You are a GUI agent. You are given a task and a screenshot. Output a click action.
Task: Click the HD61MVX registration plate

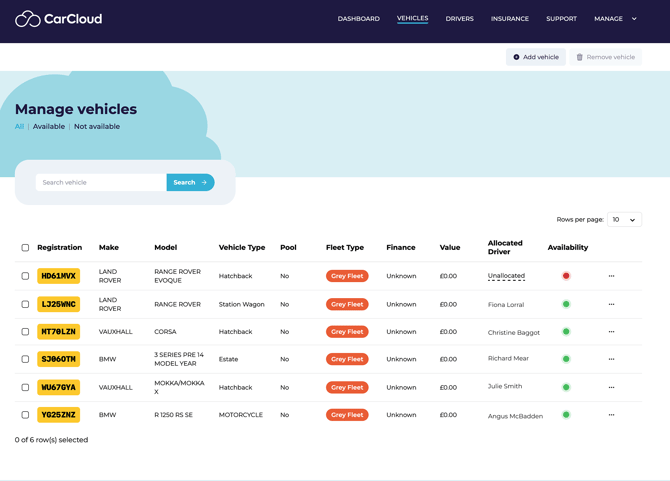(59, 276)
